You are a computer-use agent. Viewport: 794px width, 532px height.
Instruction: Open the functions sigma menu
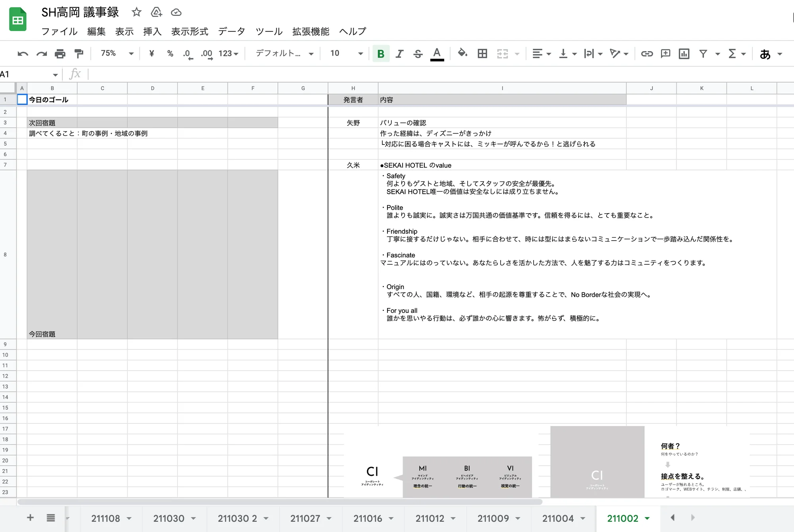pyautogui.click(x=736, y=54)
